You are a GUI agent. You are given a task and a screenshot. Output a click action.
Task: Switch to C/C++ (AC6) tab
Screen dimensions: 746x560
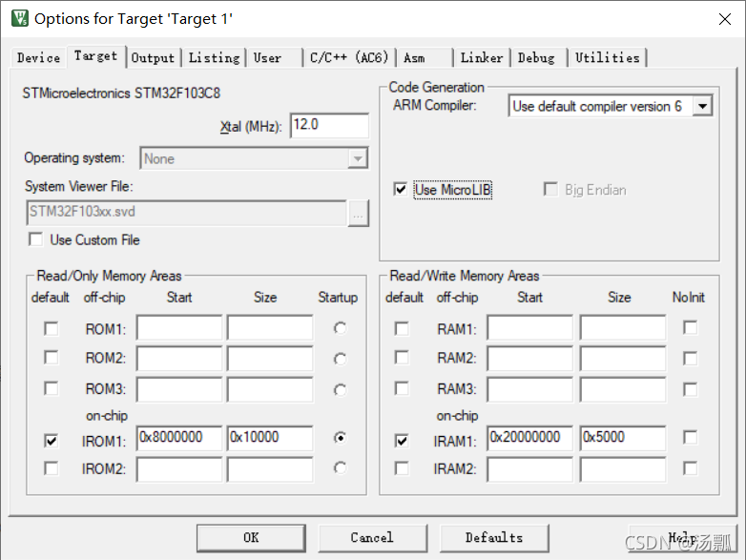tap(349, 57)
